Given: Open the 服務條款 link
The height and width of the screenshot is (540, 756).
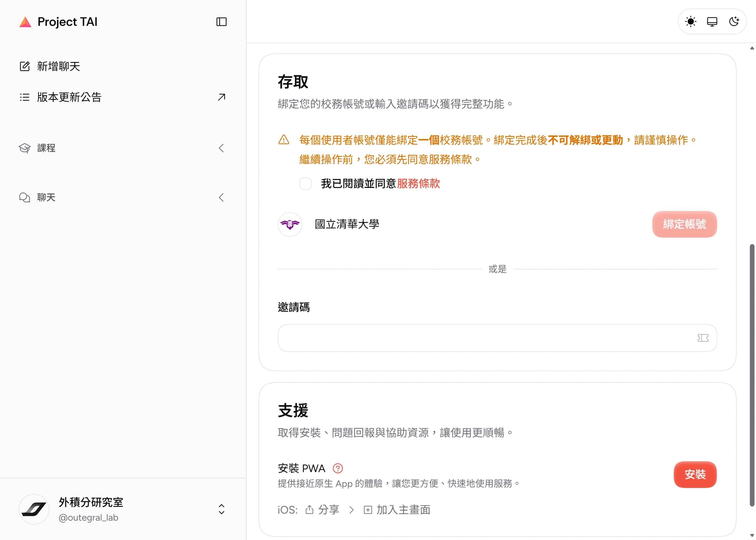Looking at the screenshot, I should 418,184.
